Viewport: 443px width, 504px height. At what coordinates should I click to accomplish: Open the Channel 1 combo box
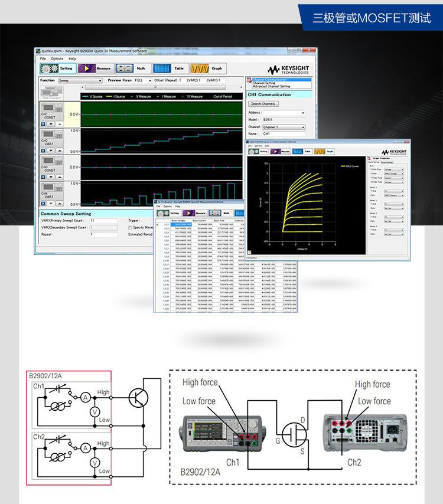click(x=284, y=127)
